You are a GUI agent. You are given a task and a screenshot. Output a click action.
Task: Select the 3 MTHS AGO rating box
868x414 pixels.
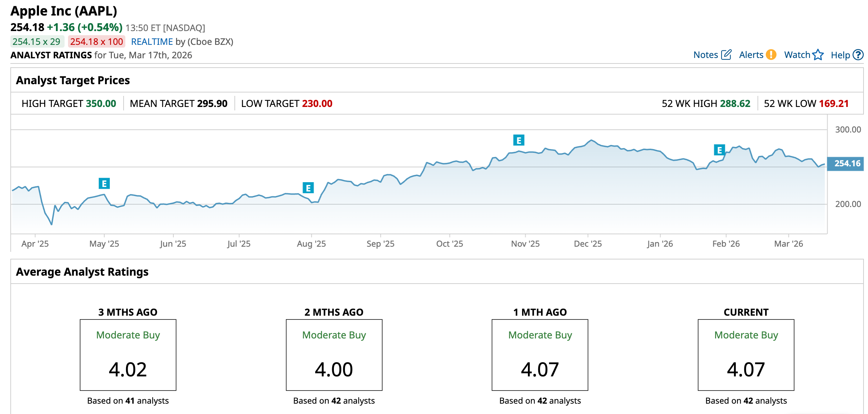coord(128,355)
